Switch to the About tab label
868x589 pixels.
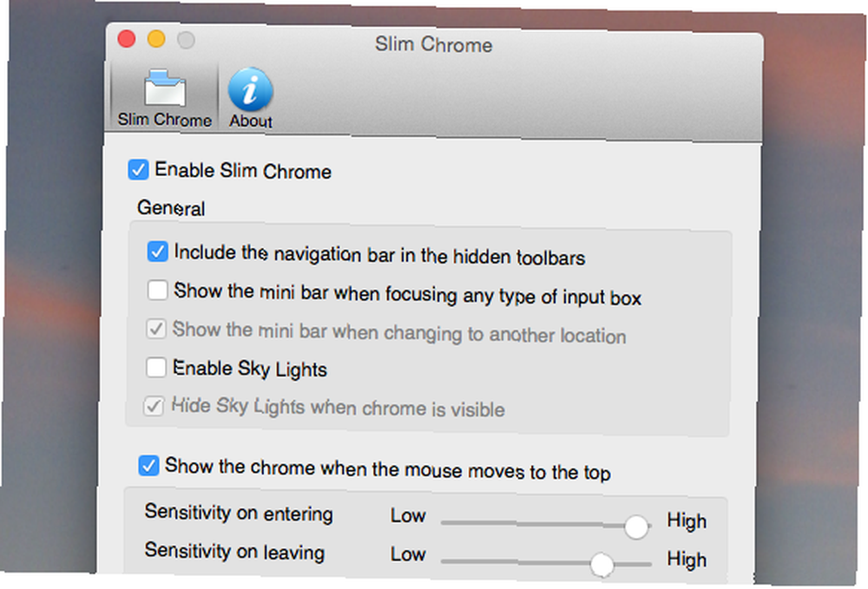(251, 121)
